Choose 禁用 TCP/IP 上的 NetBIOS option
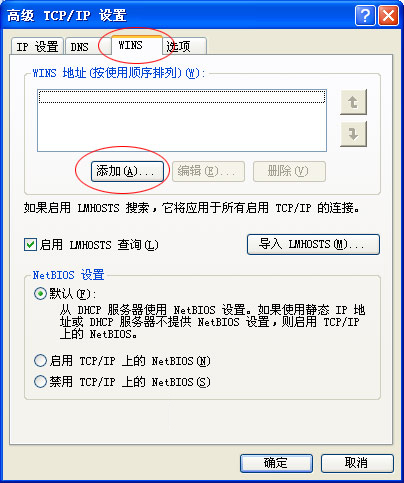Viewport: 404px width, 483px height. [x=40, y=381]
